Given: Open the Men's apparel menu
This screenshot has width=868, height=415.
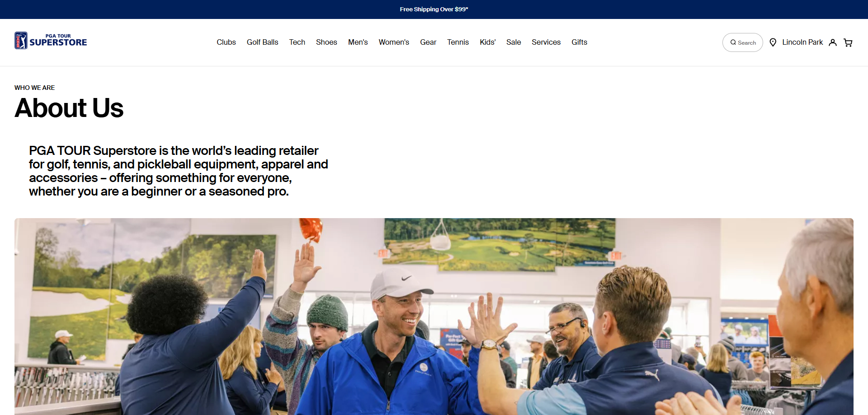Looking at the screenshot, I should pos(358,42).
